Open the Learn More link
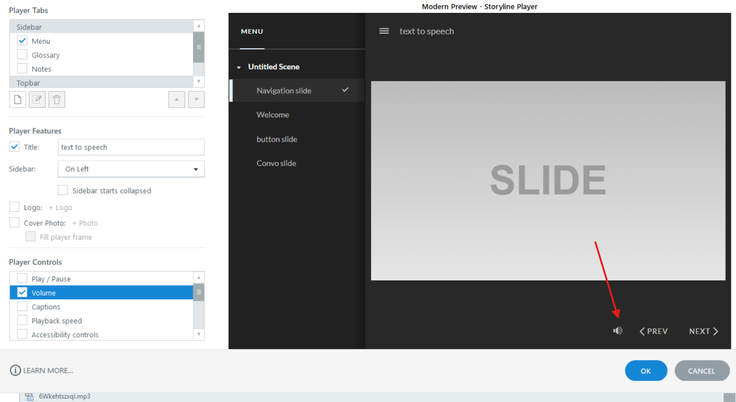This screenshot has height=402, width=736. [48, 371]
